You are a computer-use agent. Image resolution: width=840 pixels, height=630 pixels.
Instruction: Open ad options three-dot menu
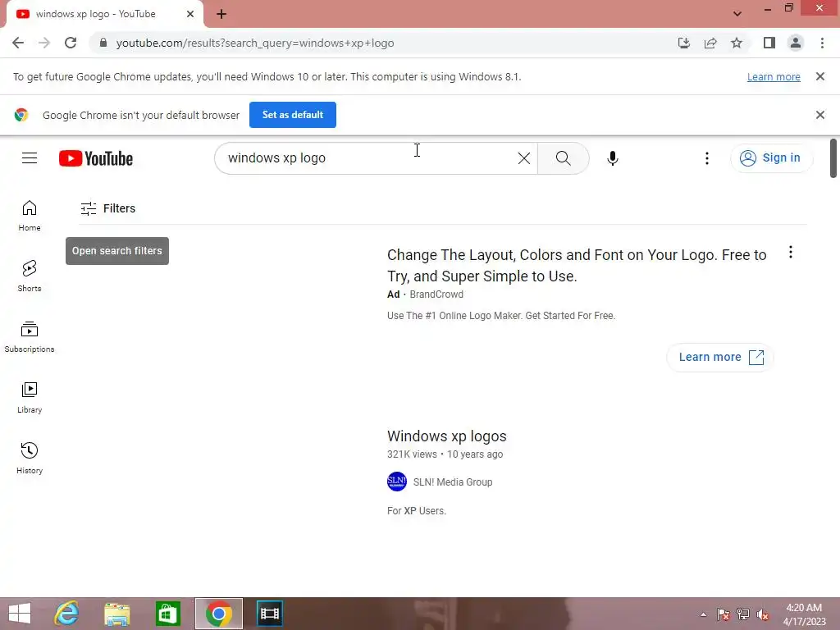click(x=790, y=253)
